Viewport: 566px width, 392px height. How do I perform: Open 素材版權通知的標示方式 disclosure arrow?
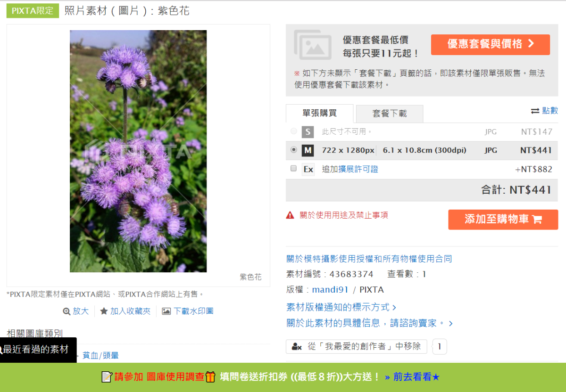tap(395, 306)
